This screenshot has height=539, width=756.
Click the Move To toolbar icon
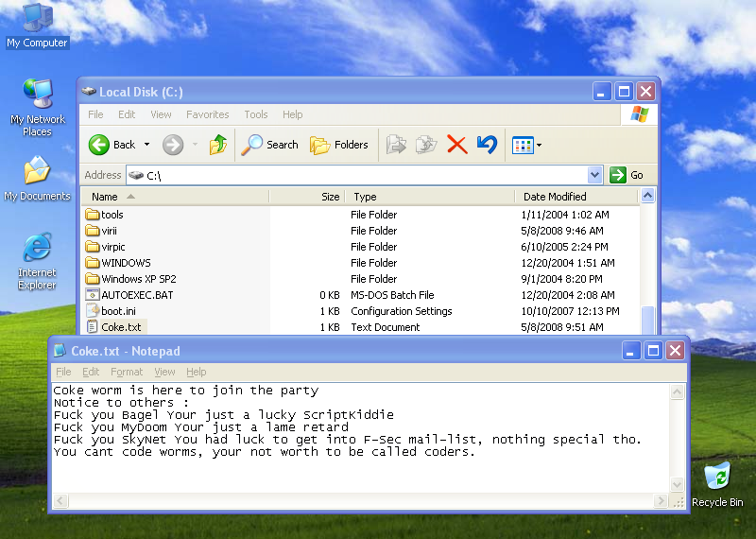coord(396,145)
